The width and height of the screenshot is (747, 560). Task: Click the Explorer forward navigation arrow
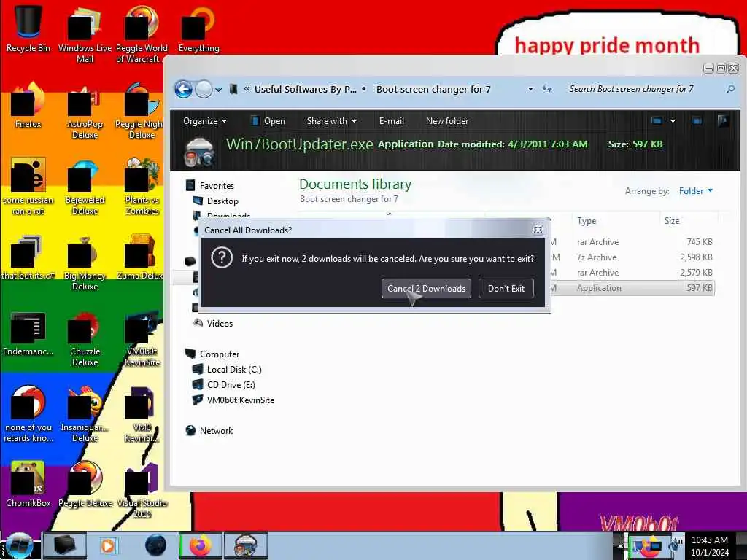[x=204, y=89]
